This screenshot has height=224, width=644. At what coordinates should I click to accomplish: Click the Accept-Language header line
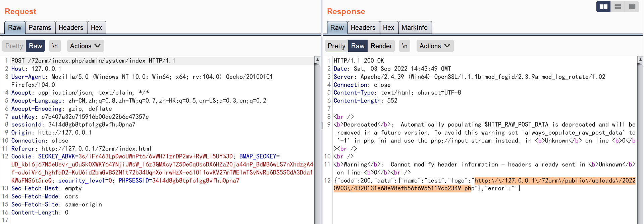[139, 101]
